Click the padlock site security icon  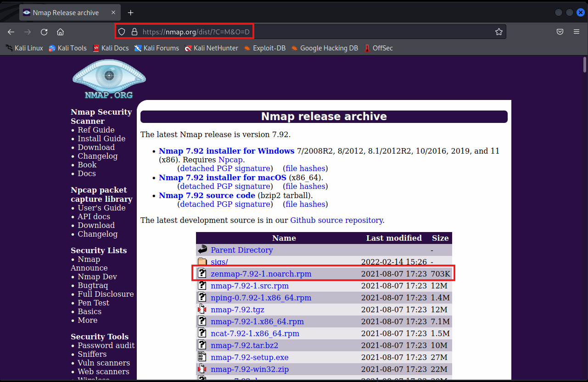(134, 32)
